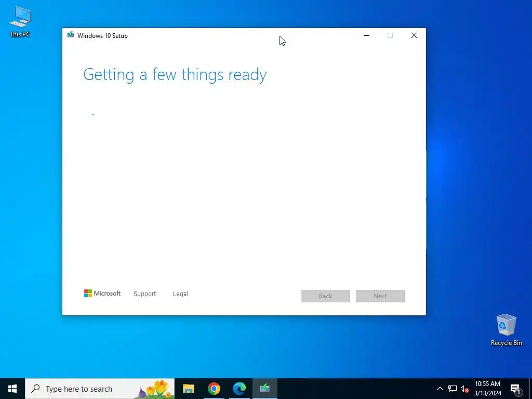Open the Legal link
This screenshot has width=532, height=399.
[x=180, y=294]
